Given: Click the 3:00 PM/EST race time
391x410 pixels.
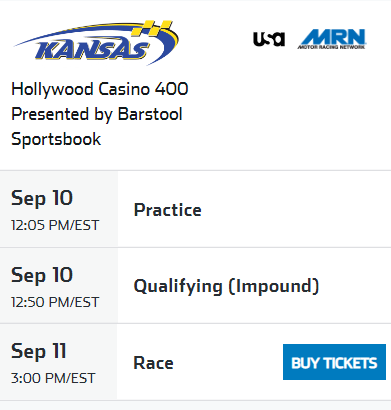Looking at the screenshot, I should pos(53,378).
